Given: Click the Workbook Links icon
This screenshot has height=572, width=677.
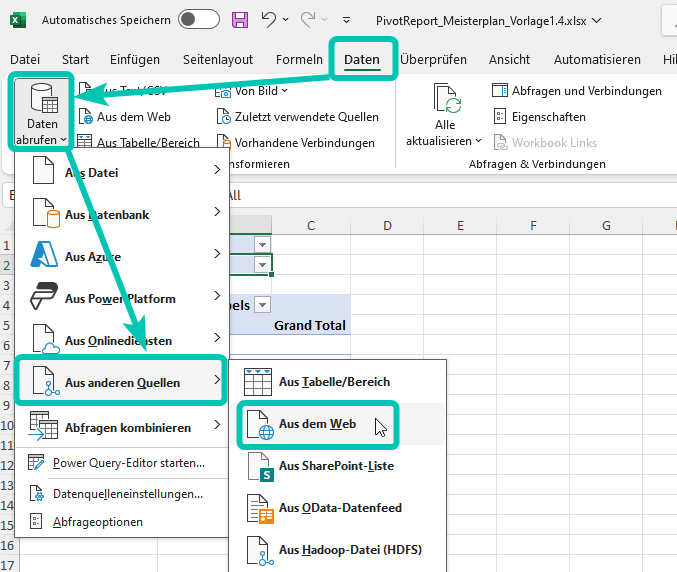Looking at the screenshot, I should [500, 142].
